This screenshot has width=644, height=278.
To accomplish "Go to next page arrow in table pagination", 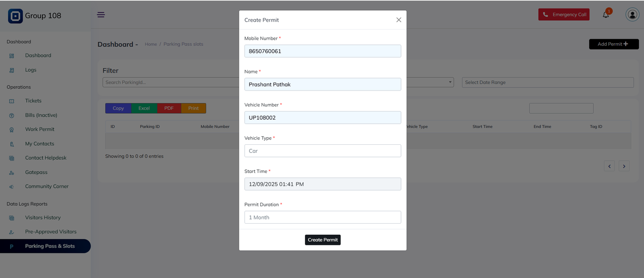I will 624,166.
